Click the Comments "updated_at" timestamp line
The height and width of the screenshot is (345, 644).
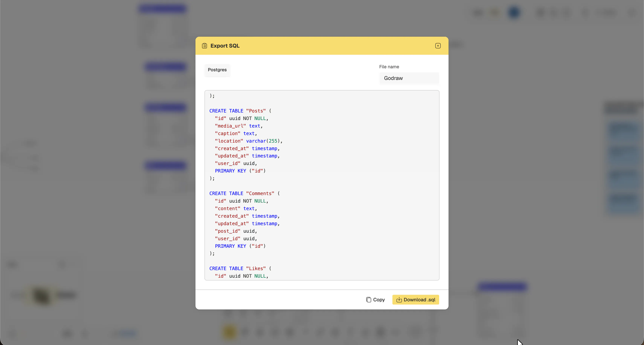coord(247,224)
